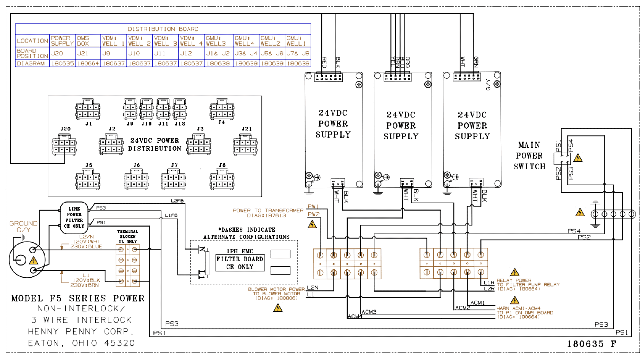
Task: Click the warning triangle above HARN ACM1-ACM4
Action: pos(515,300)
